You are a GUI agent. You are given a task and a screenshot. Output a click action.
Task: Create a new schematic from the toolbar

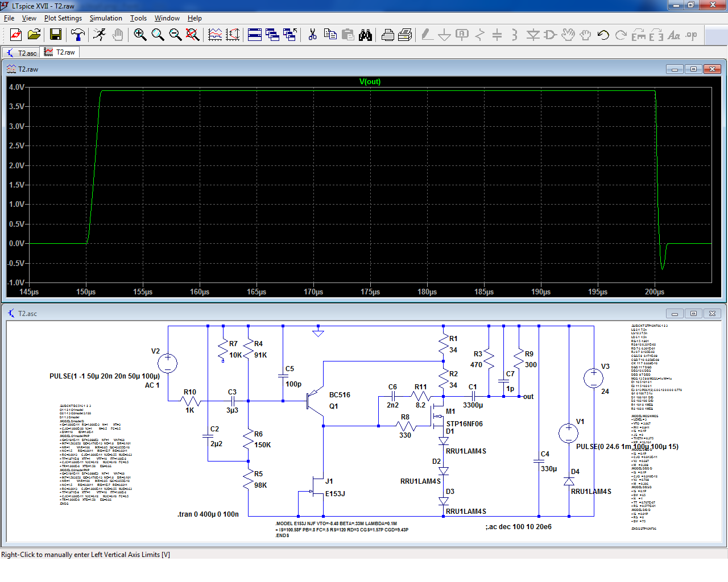(x=16, y=35)
